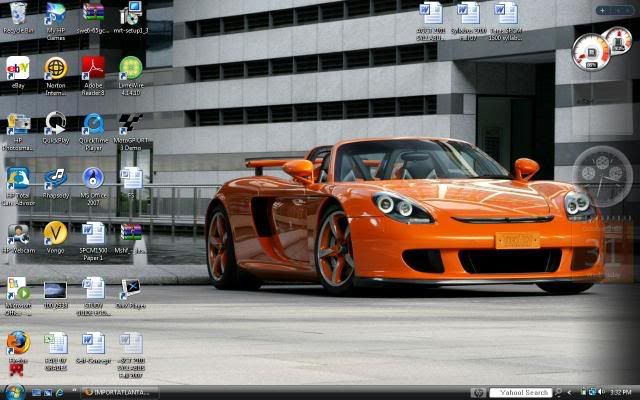Click the Windows Start orb

click(x=13, y=392)
